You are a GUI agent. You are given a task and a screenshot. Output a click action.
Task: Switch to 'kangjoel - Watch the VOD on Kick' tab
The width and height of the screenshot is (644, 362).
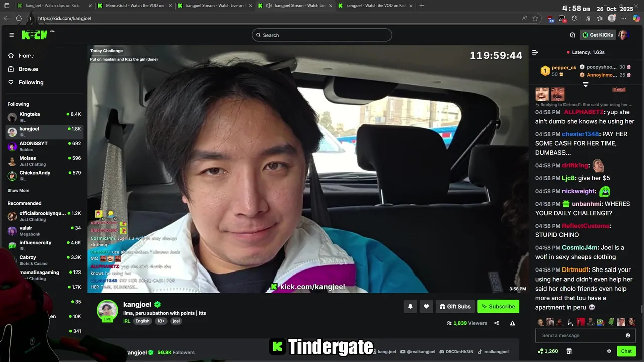point(375,6)
